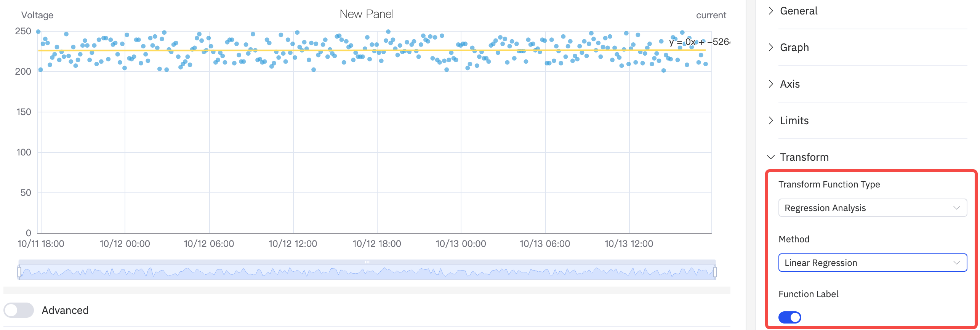Screen dimensions: 980x330
Task: Click the arrow inside Linear Regression box
Action: click(x=956, y=263)
